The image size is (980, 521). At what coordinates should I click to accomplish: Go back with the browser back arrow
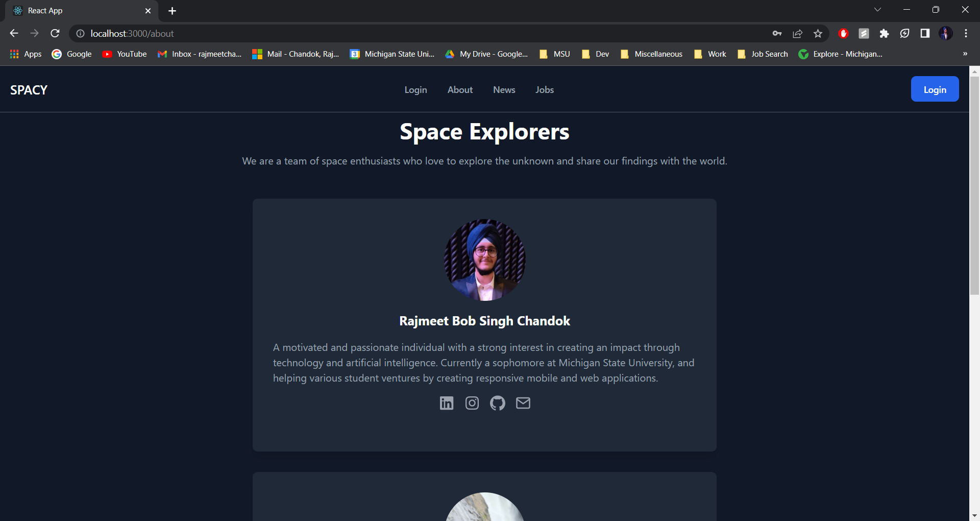(x=14, y=33)
